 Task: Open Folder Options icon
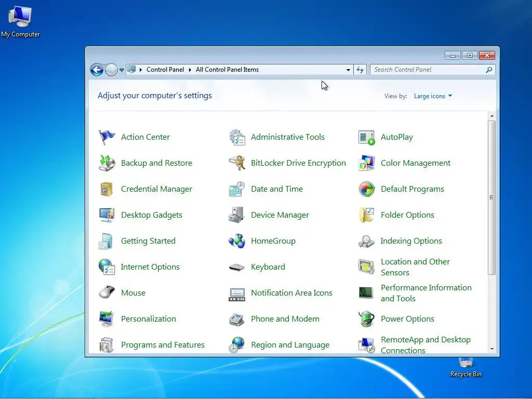(366, 215)
